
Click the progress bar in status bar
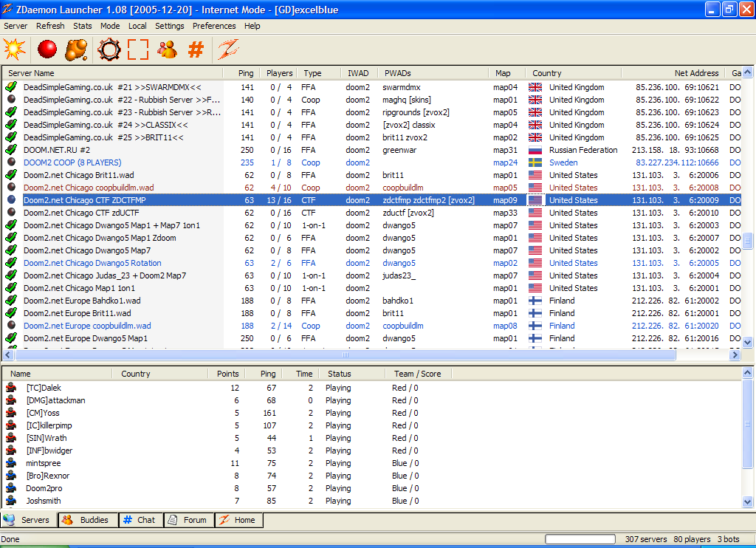580,539
